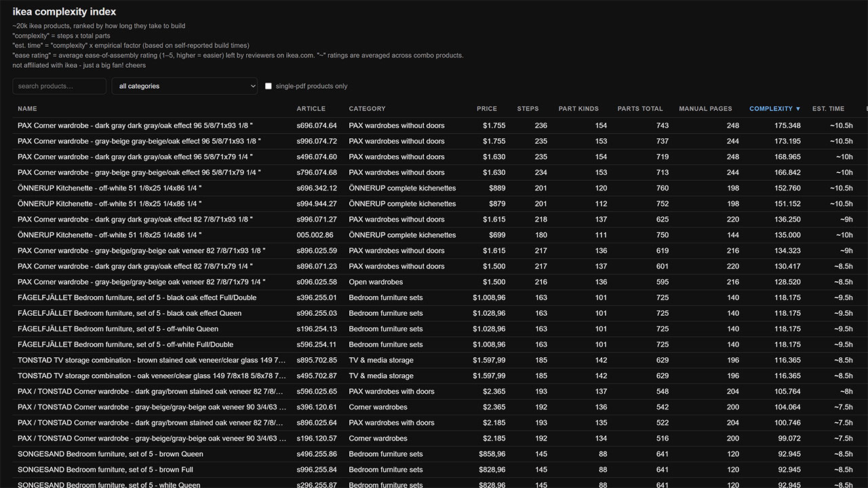
Task: Sort by the STEPS column header
Action: (528, 108)
